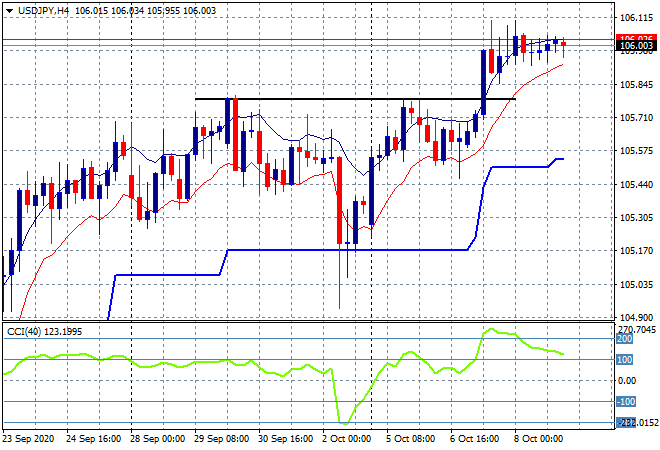Click the 105.845 price axis label

(x=636, y=85)
